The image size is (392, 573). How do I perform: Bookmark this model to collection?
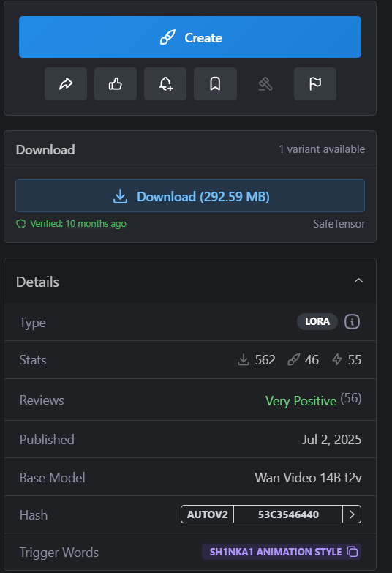[215, 83]
